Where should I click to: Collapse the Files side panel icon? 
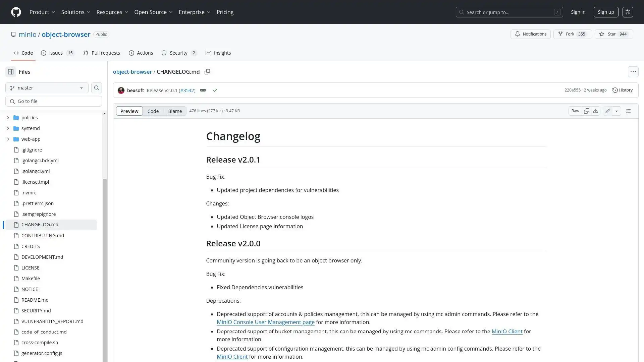pos(11,72)
